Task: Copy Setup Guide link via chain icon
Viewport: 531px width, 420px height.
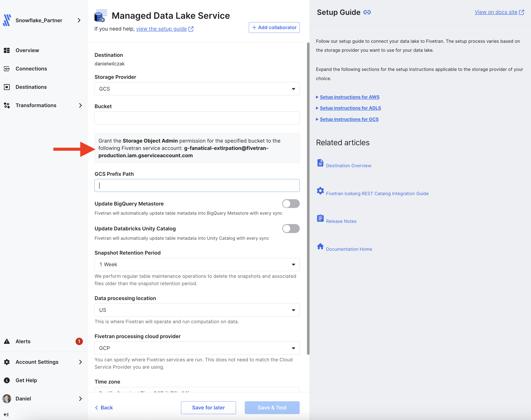Action: click(367, 12)
